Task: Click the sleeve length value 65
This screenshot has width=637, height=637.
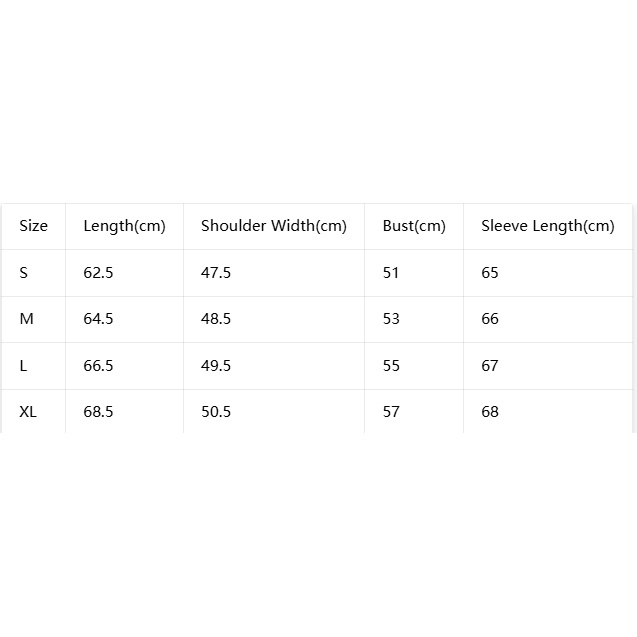Action: [x=490, y=273]
